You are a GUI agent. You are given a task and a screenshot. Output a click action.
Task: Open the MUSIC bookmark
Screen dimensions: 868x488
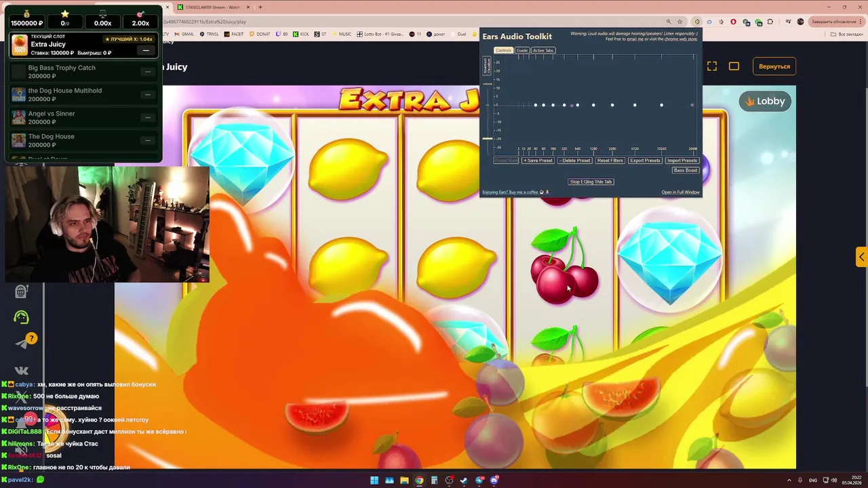342,34
